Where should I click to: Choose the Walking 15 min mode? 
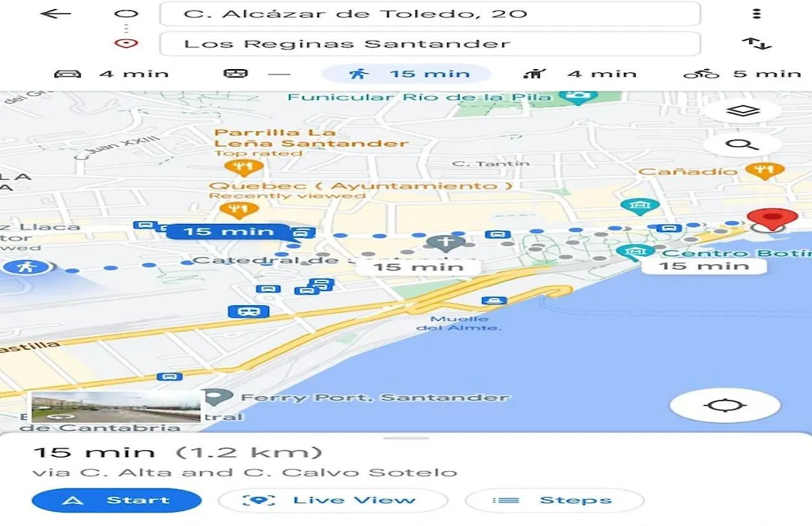pos(406,74)
